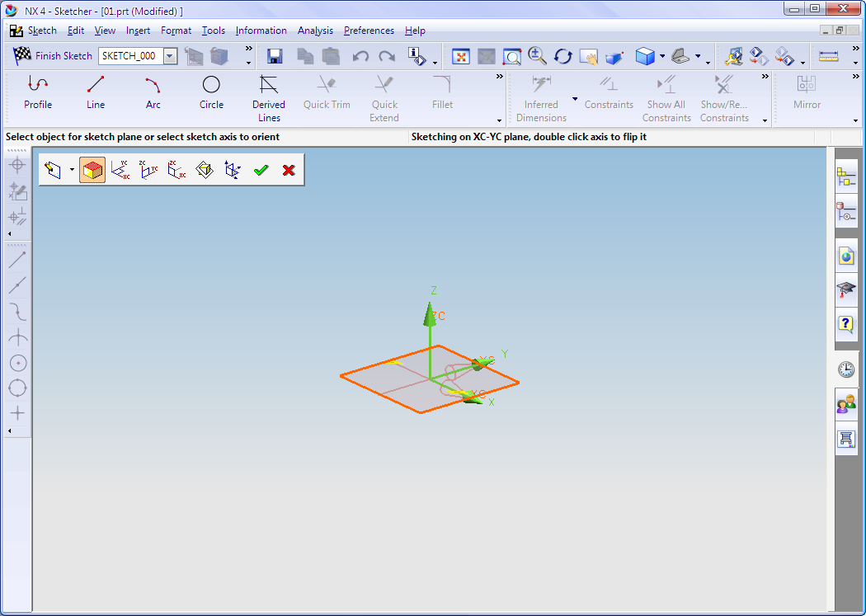This screenshot has width=866, height=616.
Task: Click the Undo arrow
Action: [360, 56]
